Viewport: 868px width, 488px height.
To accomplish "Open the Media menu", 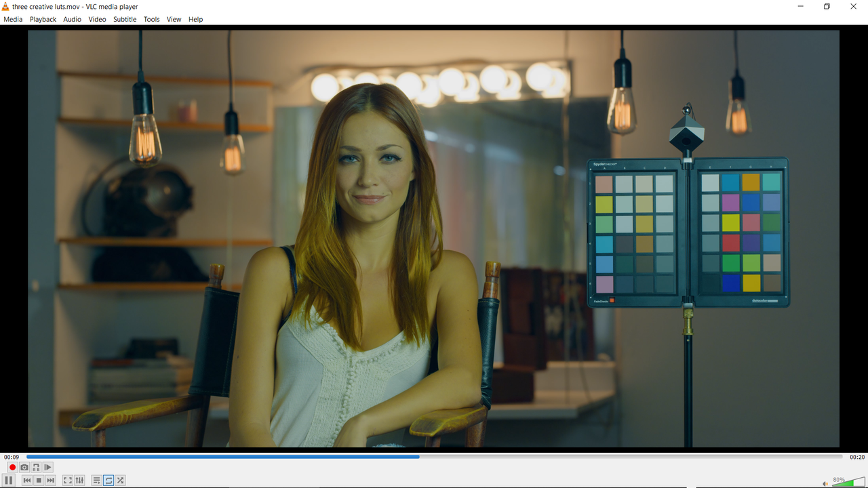I will coord(13,19).
